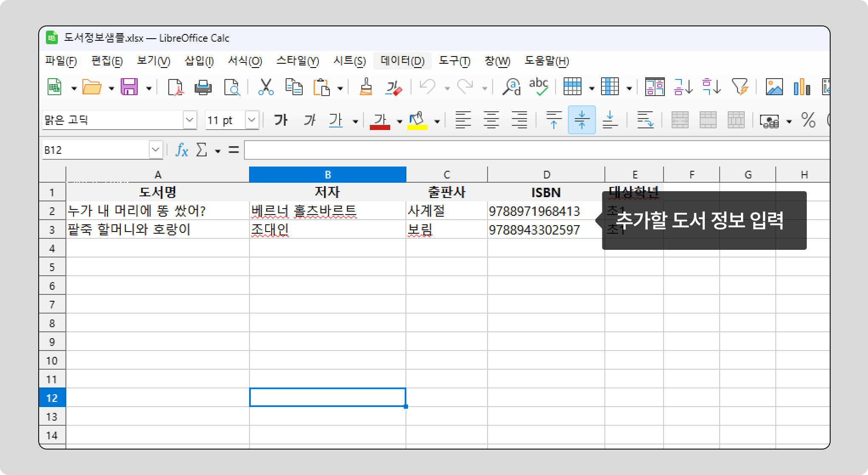Expand the font name dropdown
The height and width of the screenshot is (475, 868).
pos(190,120)
